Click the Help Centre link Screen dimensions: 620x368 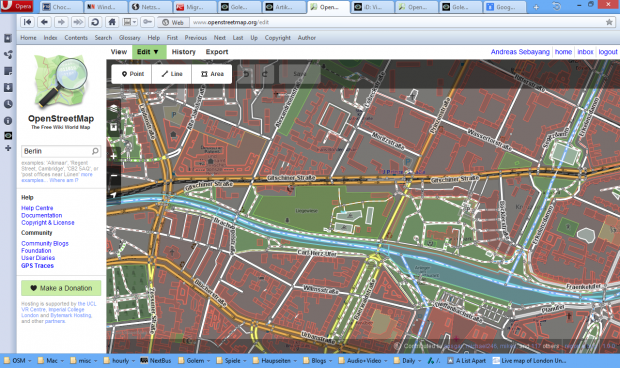[x=37, y=208]
